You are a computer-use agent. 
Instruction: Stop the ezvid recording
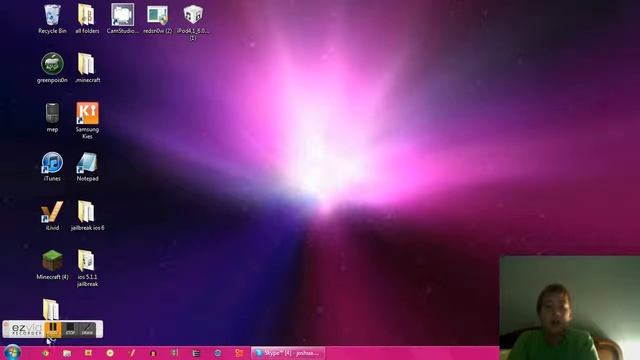pos(70,329)
